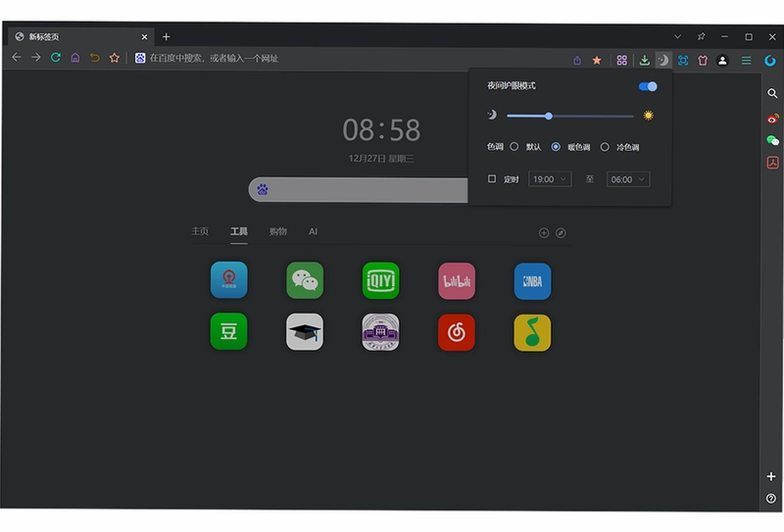Image resolution: width=784 pixels, height=532 pixels.
Task: Turn off the 夜间护眼模式 switch
Action: point(648,86)
